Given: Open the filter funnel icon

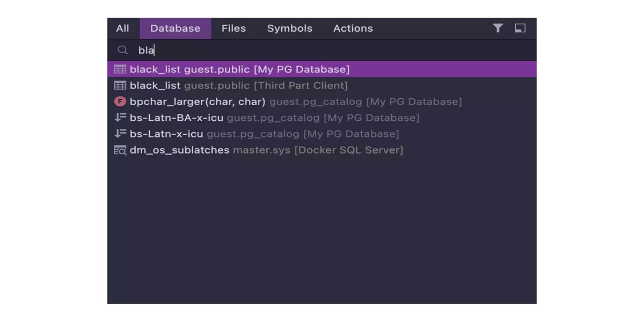Looking at the screenshot, I should (498, 28).
